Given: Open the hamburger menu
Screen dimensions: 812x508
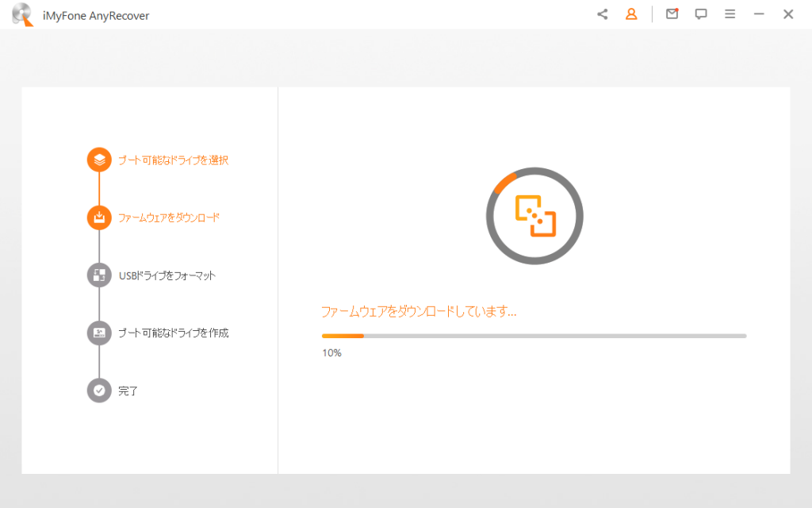Looking at the screenshot, I should (730, 14).
